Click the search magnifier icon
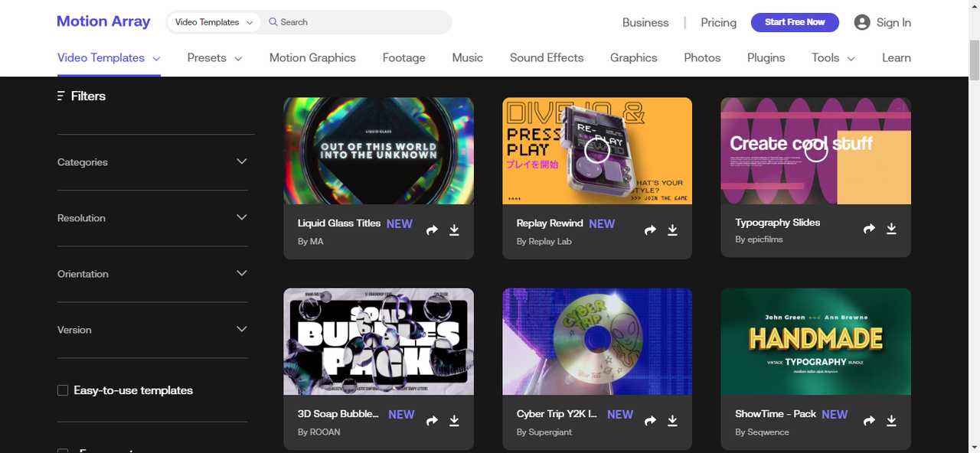Screen dimensions: 980x453 pos(273,22)
